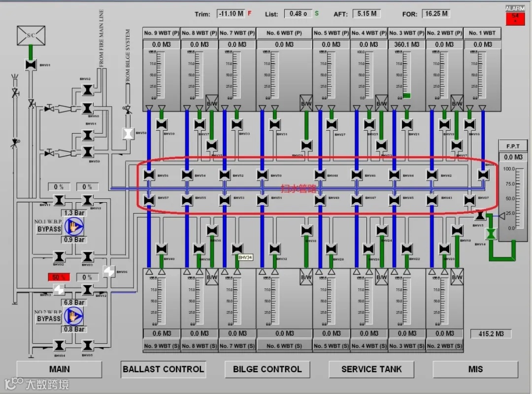
Task: Click valve BHV59 next to the lower eductor
Action: [88, 152]
